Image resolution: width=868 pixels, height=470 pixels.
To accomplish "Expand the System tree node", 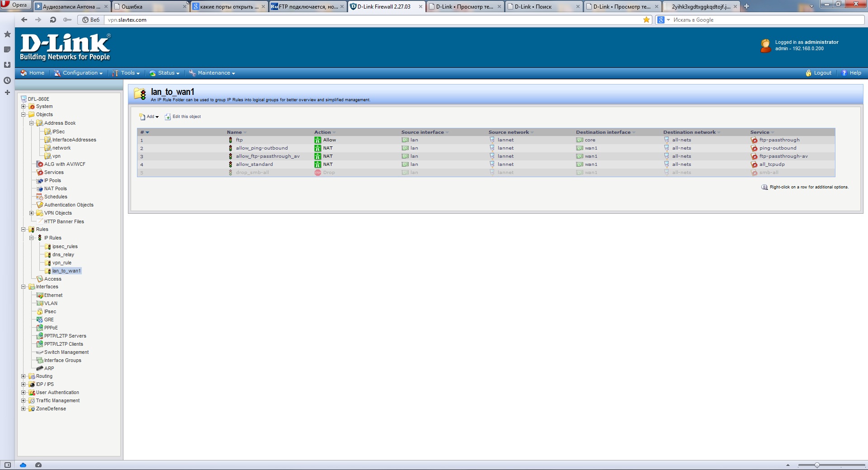I will coord(24,107).
